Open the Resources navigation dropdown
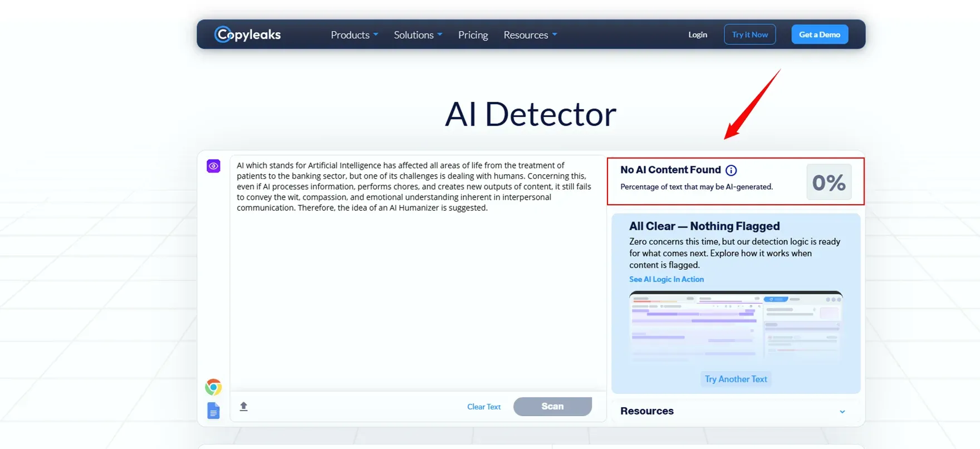 pos(530,34)
